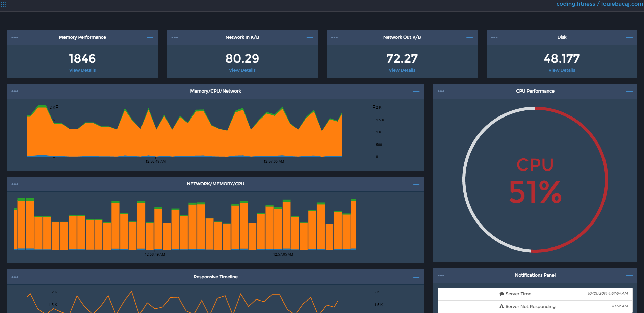The width and height of the screenshot is (644, 313).
Task: Click ellipsis icon on CPU Performance panel
Action: click(441, 91)
